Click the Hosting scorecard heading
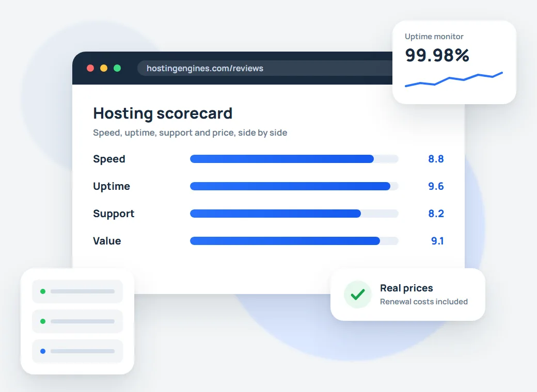Image resolution: width=537 pixels, height=392 pixels. [163, 113]
